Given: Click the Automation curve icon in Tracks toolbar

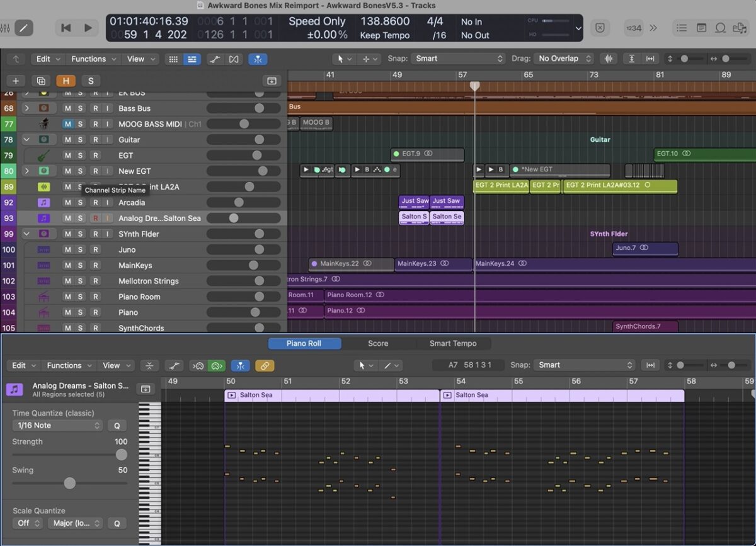Looking at the screenshot, I should (x=215, y=59).
